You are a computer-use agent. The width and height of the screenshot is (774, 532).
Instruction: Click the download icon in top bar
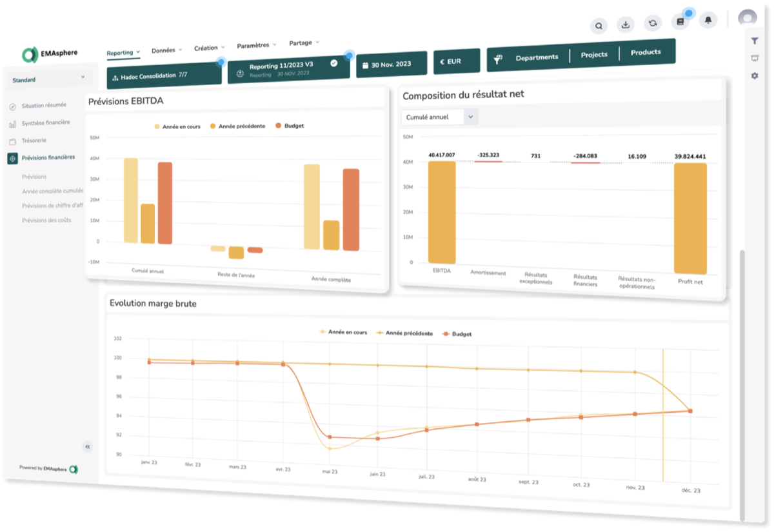pos(625,25)
